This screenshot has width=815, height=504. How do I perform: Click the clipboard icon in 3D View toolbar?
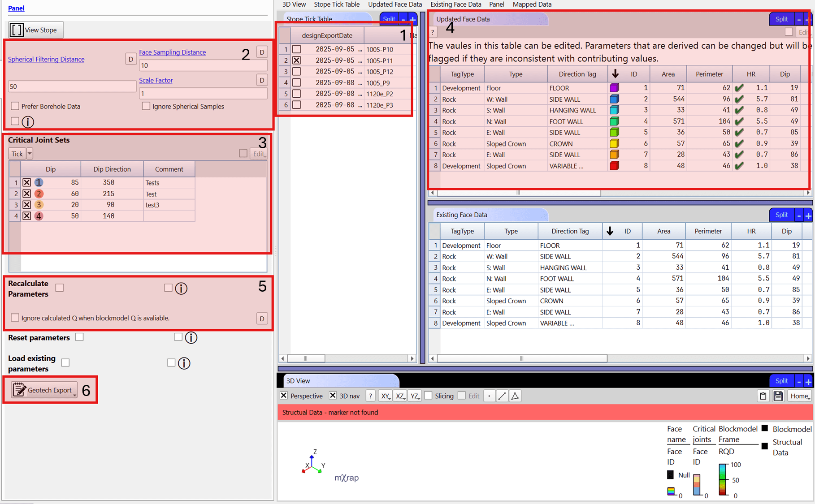(763, 396)
